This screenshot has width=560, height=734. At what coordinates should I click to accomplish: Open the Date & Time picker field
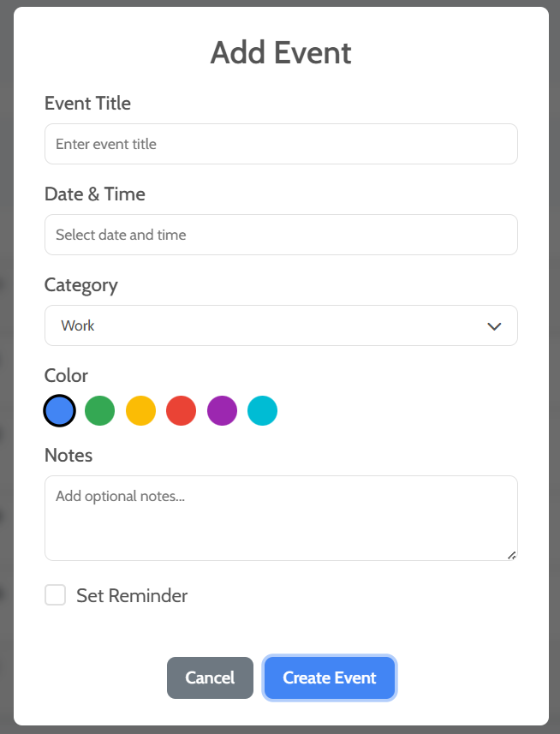click(x=281, y=235)
